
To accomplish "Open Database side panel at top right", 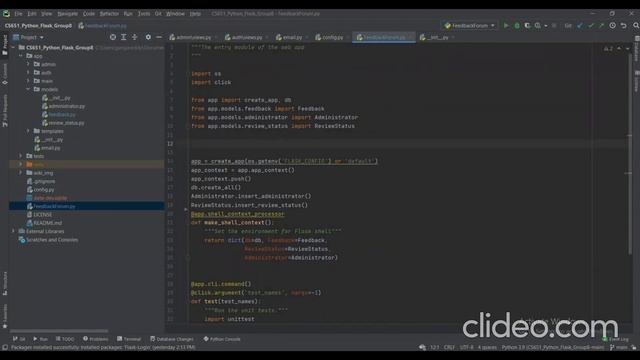I will click(x=636, y=48).
